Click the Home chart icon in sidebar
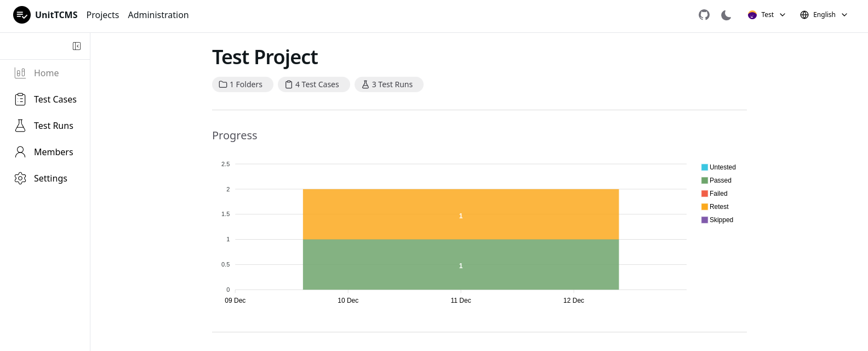 tap(20, 73)
